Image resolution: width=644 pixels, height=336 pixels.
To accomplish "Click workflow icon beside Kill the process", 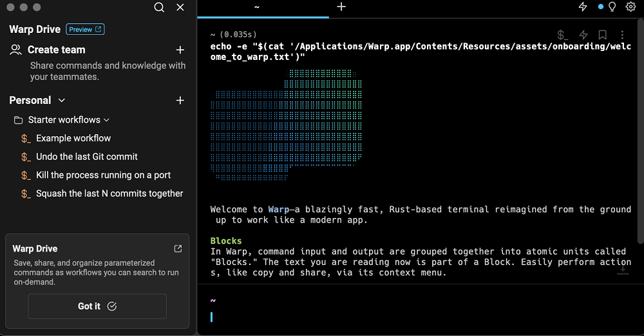I will click(x=26, y=175).
